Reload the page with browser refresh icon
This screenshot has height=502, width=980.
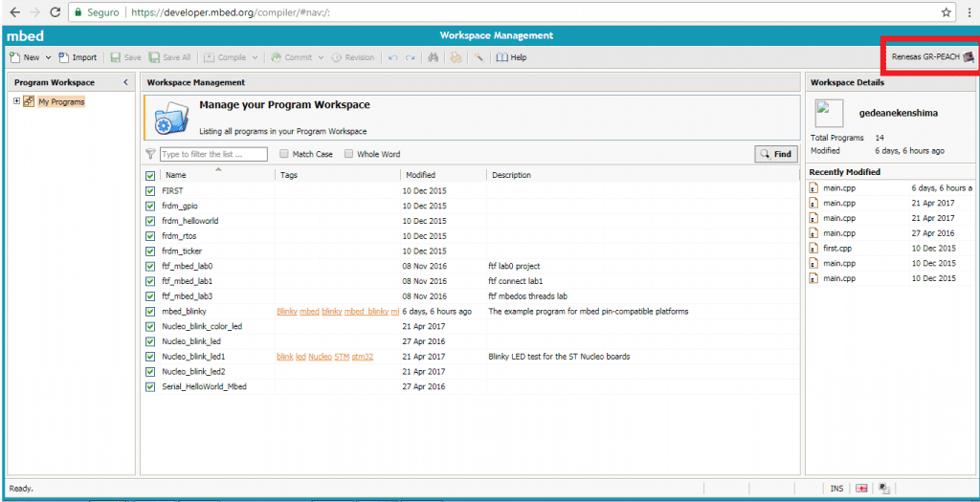(55, 12)
